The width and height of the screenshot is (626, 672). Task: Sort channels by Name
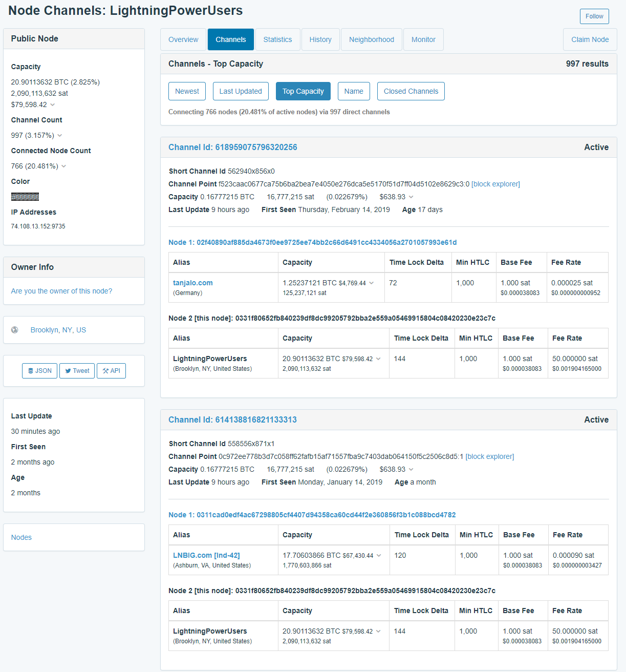(354, 91)
